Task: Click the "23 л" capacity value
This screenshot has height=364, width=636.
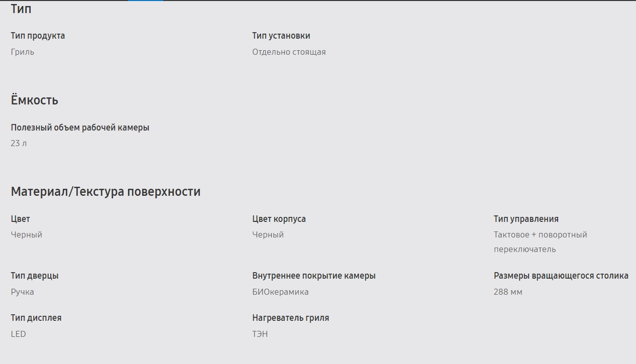Action: pos(19,143)
